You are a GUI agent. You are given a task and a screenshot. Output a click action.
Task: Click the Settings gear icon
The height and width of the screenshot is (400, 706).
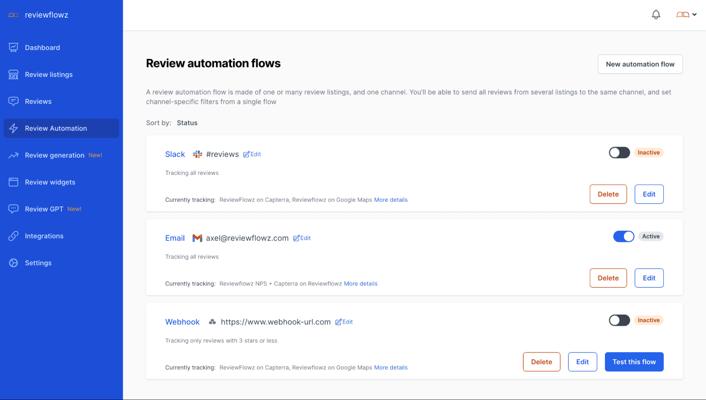click(x=13, y=263)
